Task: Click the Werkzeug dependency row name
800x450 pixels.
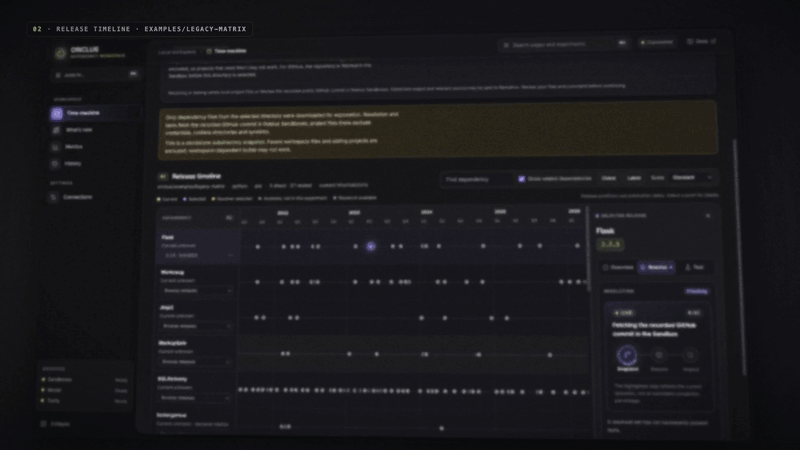Action: (x=172, y=272)
